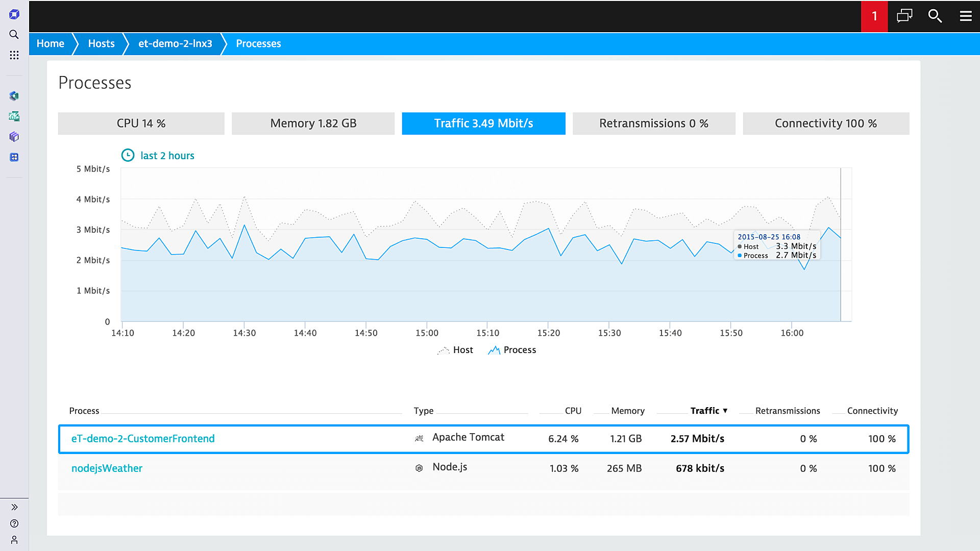Image resolution: width=980 pixels, height=551 pixels.
Task: Open search from the left sidebar magnifier icon
Action: (x=14, y=35)
